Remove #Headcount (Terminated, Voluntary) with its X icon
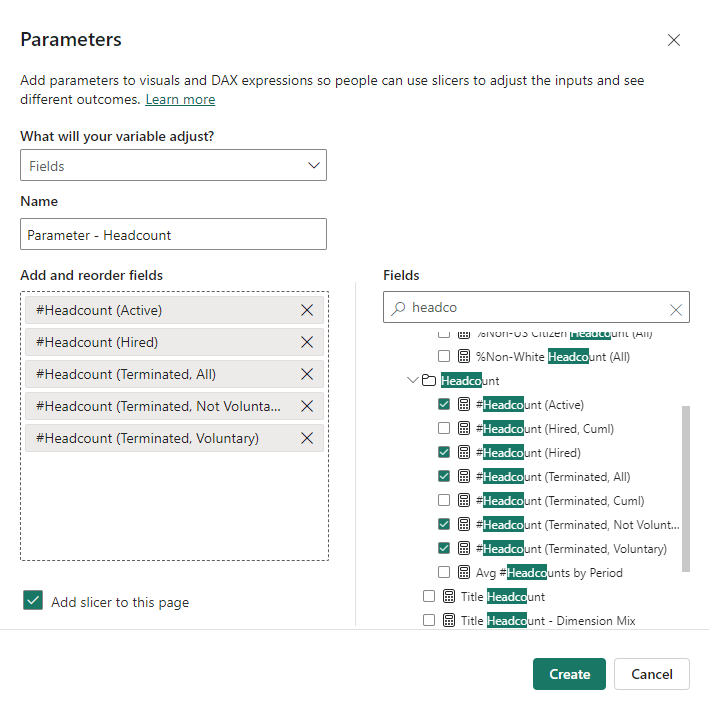 307,438
